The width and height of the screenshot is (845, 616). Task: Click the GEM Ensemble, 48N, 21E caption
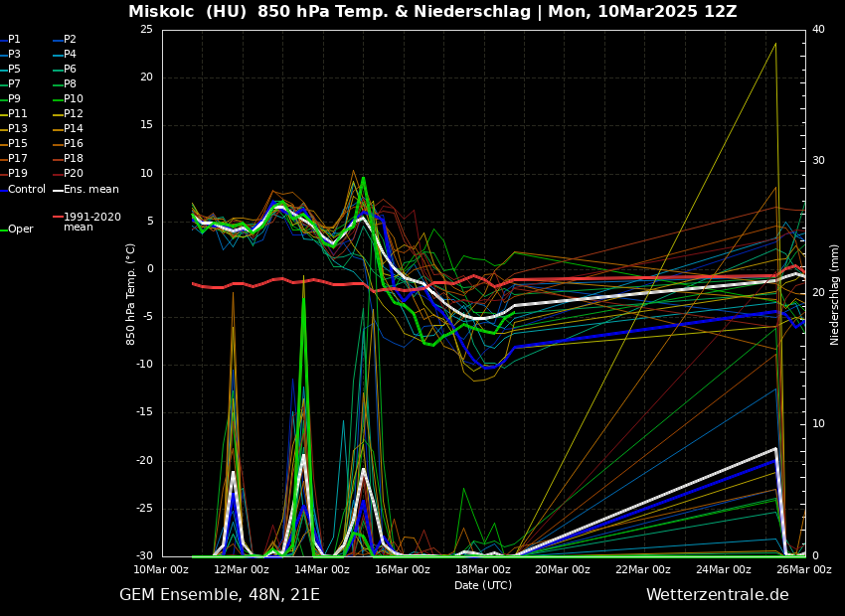(x=220, y=595)
